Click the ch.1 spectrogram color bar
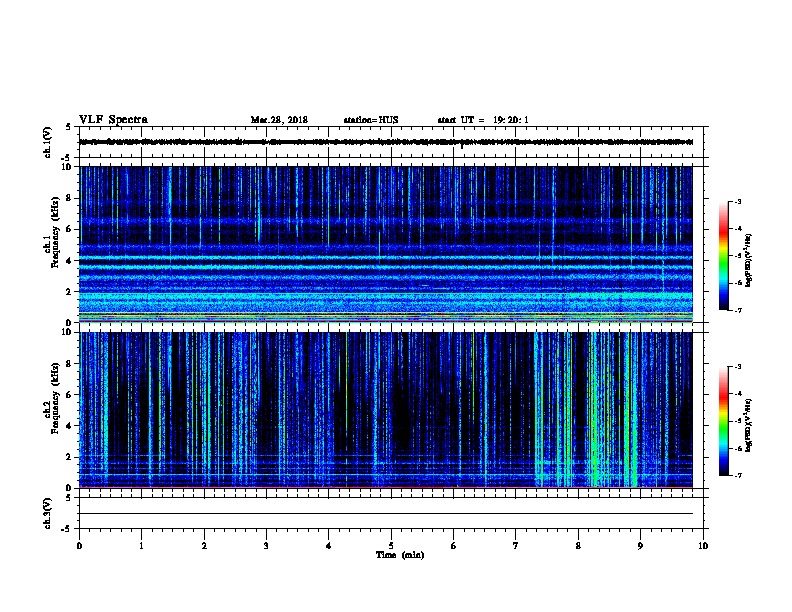This screenshot has width=792, height=612. pos(724,256)
